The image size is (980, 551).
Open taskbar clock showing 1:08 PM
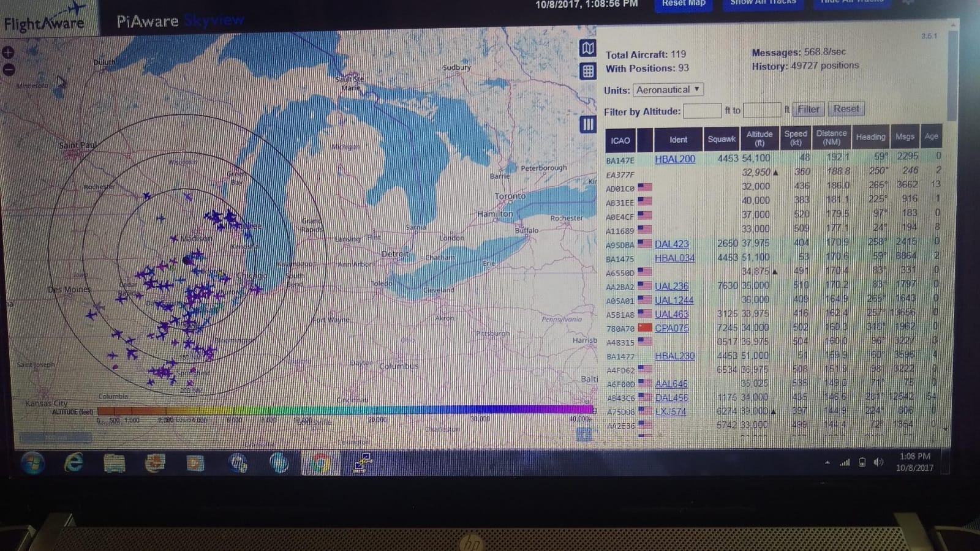914,462
